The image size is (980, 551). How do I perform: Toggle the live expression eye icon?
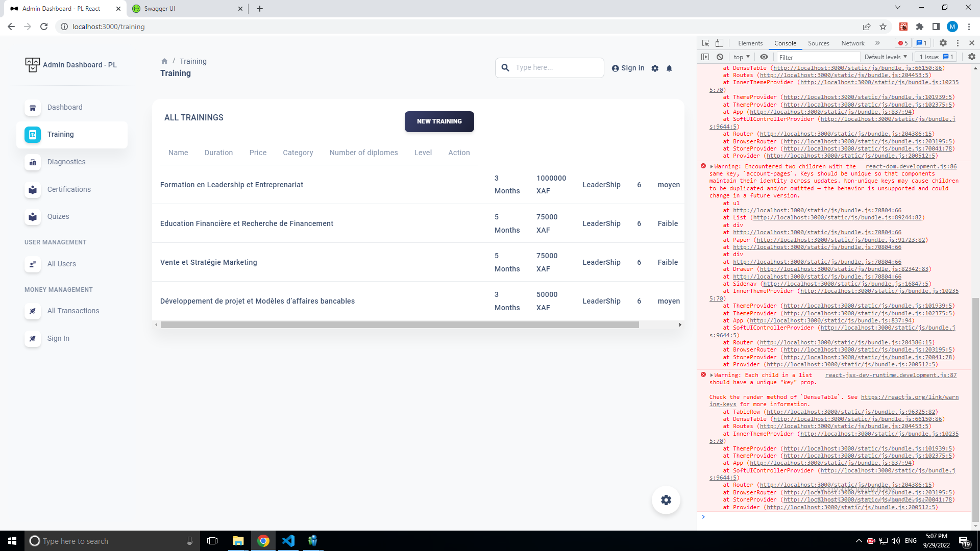tap(764, 57)
